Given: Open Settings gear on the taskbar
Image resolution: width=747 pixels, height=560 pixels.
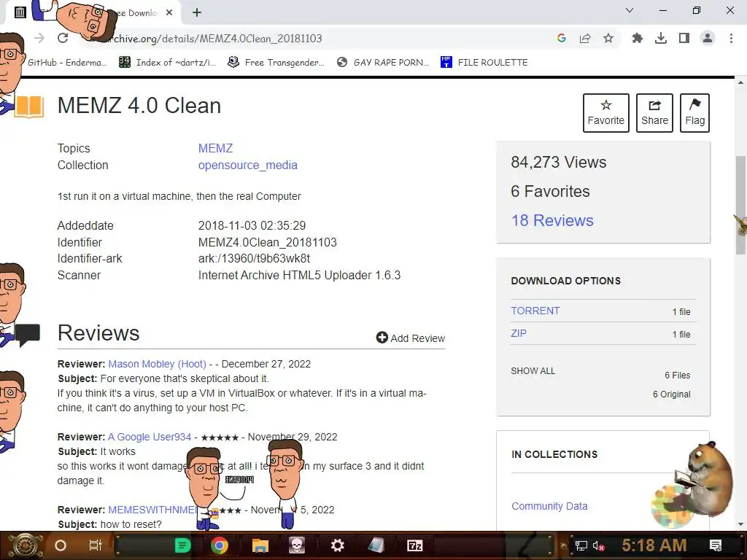Looking at the screenshot, I should [337, 545].
